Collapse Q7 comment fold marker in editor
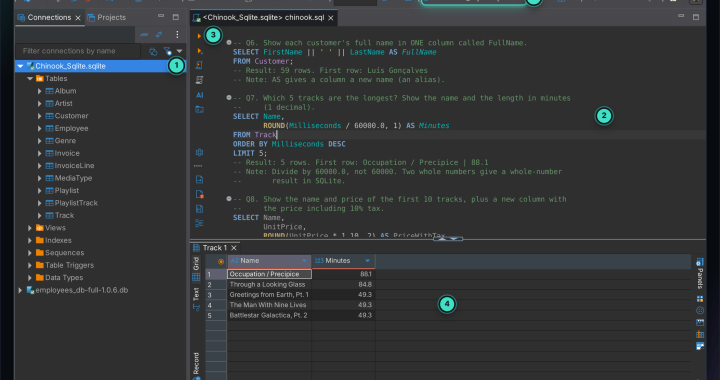The height and width of the screenshot is (380, 720). tap(229, 98)
